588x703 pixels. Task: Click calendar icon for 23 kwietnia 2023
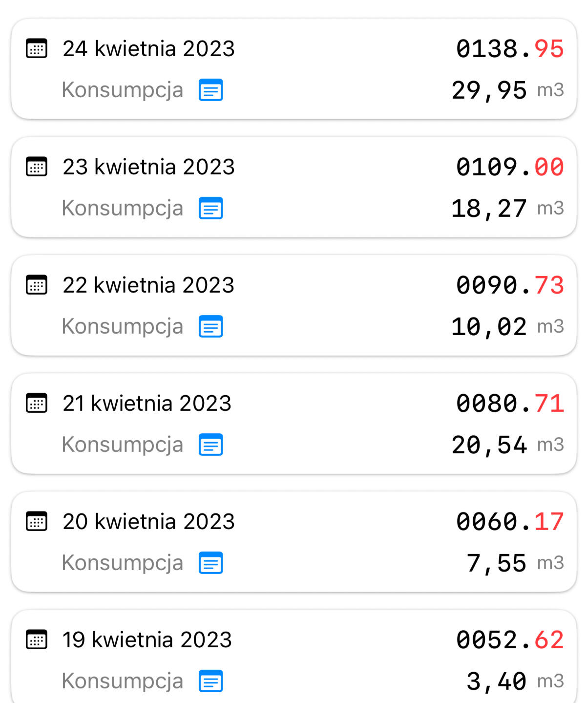pyautogui.click(x=37, y=167)
